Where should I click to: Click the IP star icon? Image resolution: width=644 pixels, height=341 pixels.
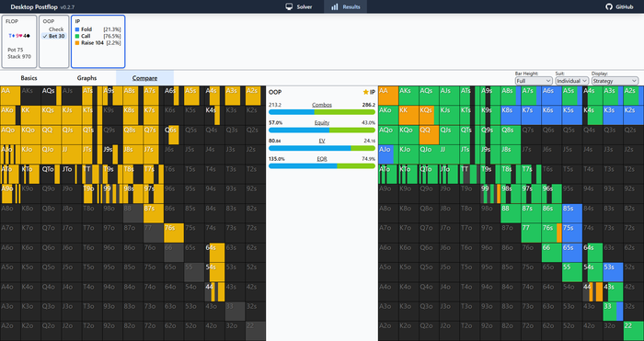[x=365, y=92]
